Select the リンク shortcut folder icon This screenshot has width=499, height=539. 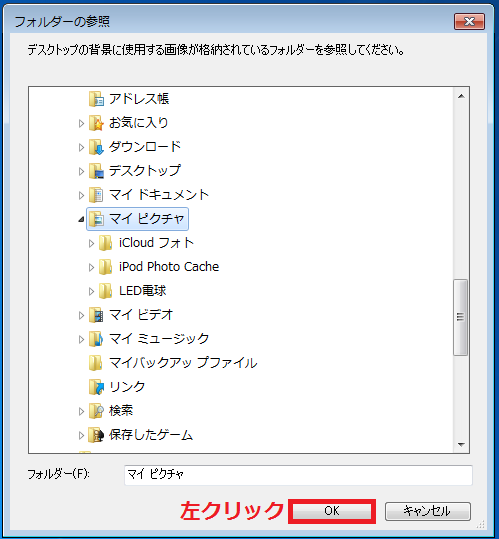pyautogui.click(x=96, y=387)
